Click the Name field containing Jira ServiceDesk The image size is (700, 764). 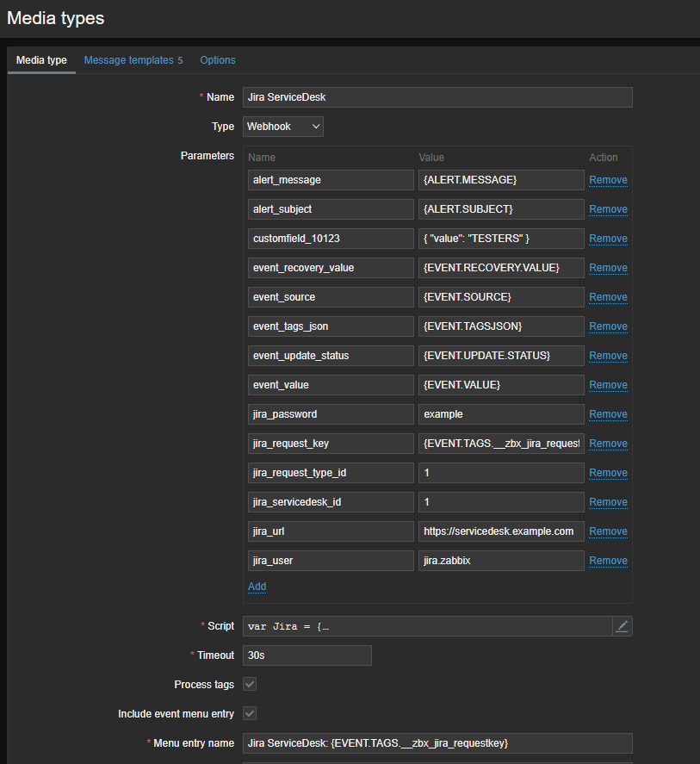point(437,97)
